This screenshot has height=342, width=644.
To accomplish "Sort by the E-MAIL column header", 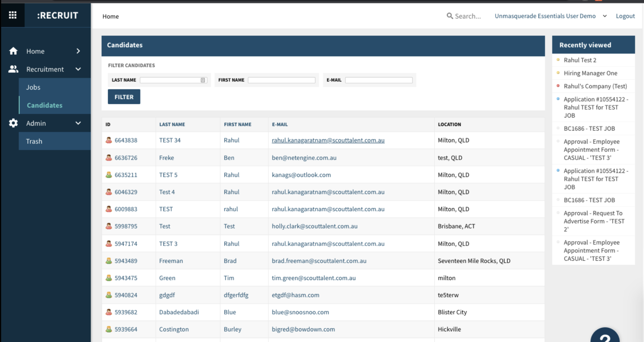I will (x=280, y=124).
